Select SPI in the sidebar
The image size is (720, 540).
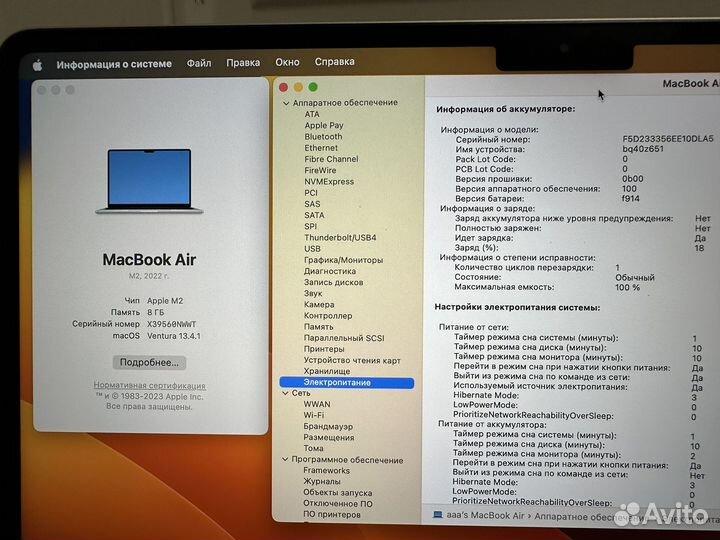[310, 226]
